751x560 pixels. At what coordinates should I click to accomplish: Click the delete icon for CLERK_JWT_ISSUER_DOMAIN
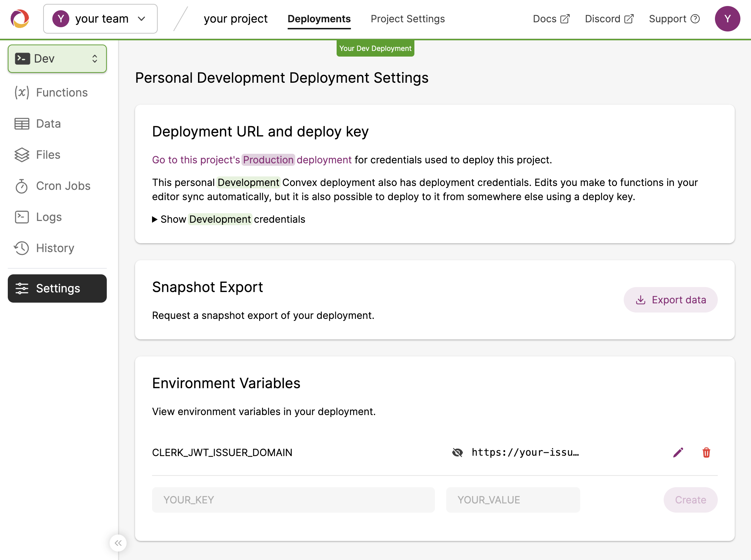click(x=706, y=453)
